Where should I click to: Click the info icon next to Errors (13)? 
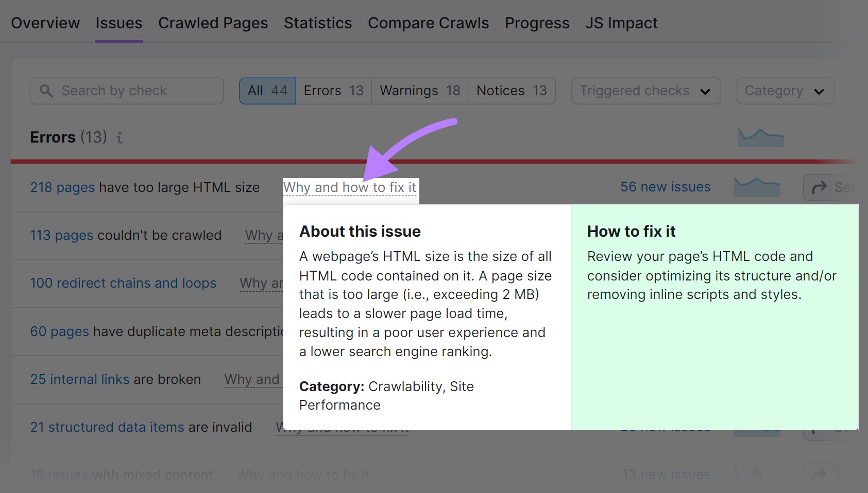(x=120, y=137)
